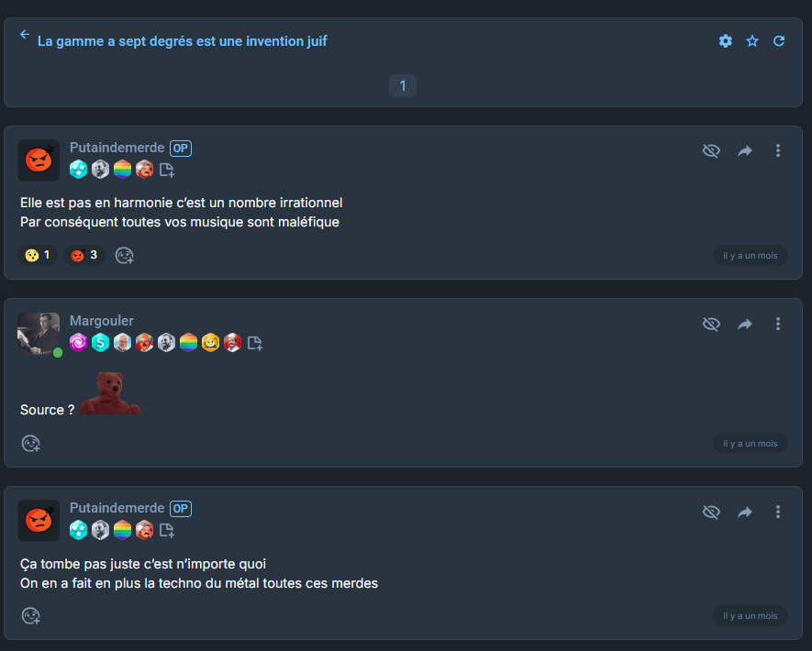Open thread settings gear icon
The height and width of the screenshot is (651, 812).
[726, 41]
